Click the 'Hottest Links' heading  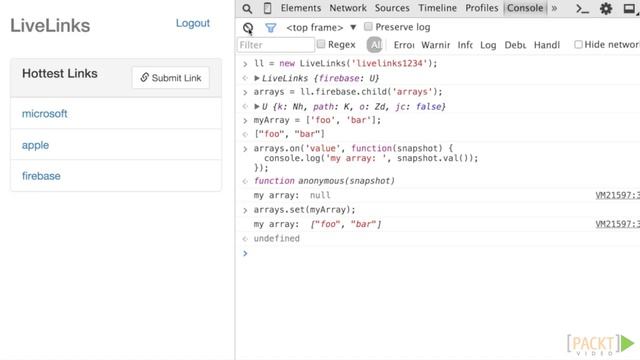[x=60, y=73]
